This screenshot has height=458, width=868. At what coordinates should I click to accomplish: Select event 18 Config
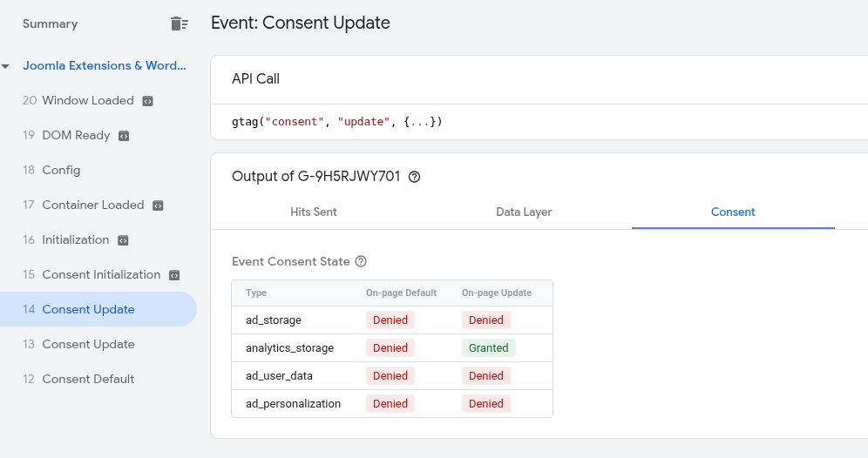pyautogui.click(x=51, y=171)
